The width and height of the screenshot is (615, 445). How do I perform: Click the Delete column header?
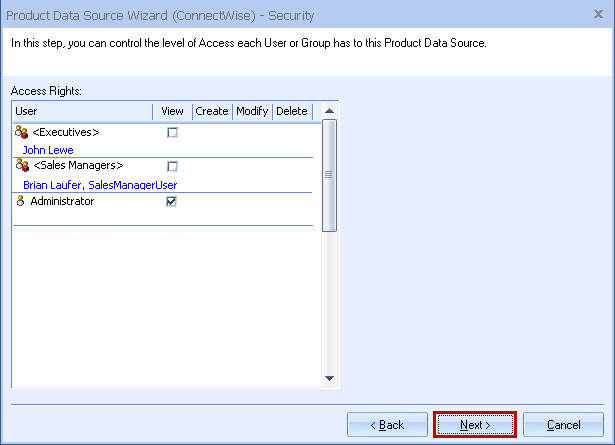click(x=292, y=111)
